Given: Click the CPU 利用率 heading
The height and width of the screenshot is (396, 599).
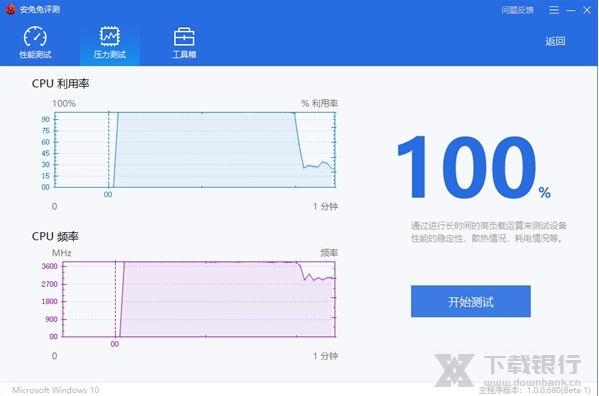Looking at the screenshot, I should [60, 84].
